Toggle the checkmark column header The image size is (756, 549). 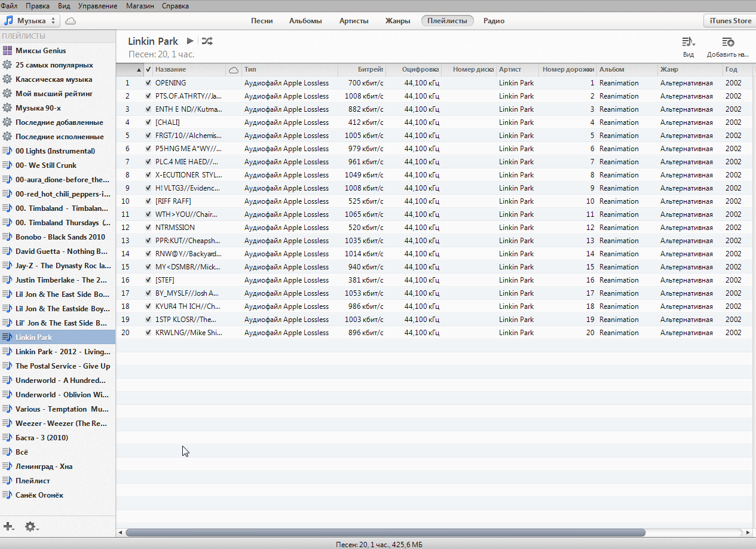click(148, 70)
